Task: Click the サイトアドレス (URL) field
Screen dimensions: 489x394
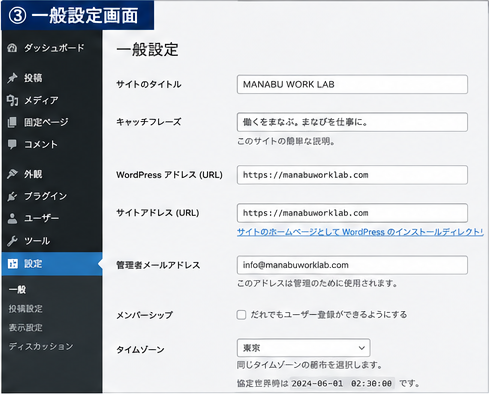Action: click(x=352, y=213)
